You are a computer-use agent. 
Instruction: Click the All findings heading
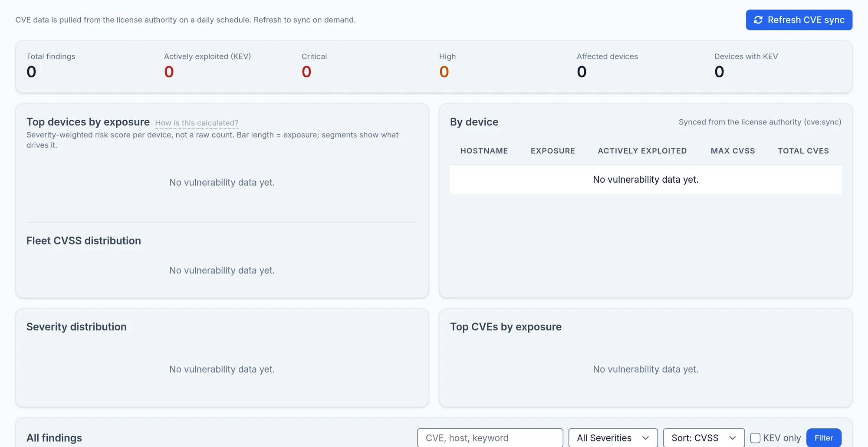click(54, 438)
